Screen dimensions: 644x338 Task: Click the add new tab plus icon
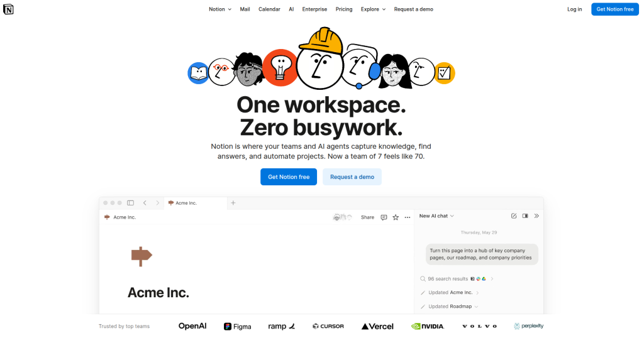233,203
